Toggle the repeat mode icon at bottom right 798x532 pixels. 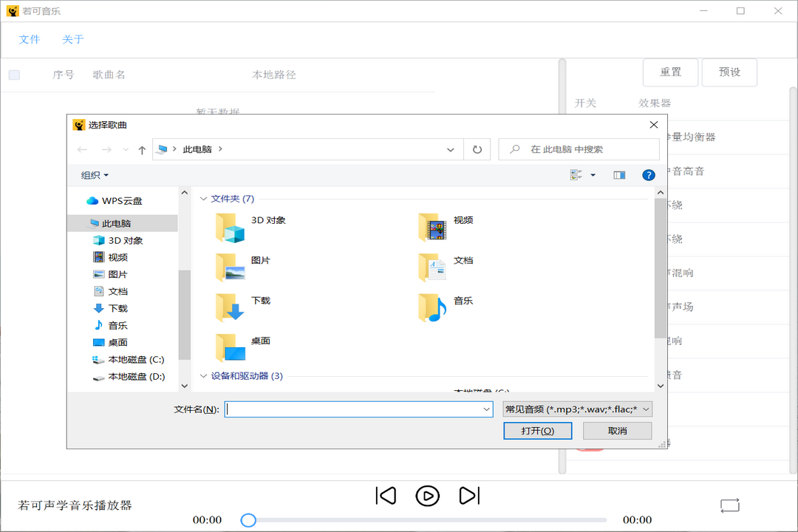click(729, 505)
